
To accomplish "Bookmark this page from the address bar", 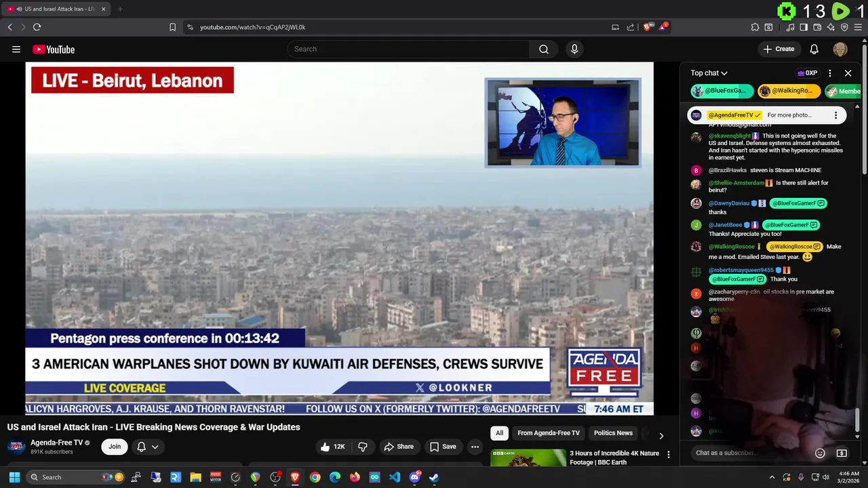I will click(x=172, y=27).
